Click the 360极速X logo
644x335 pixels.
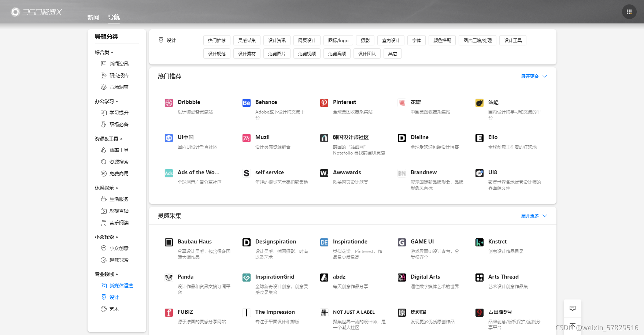36,12
